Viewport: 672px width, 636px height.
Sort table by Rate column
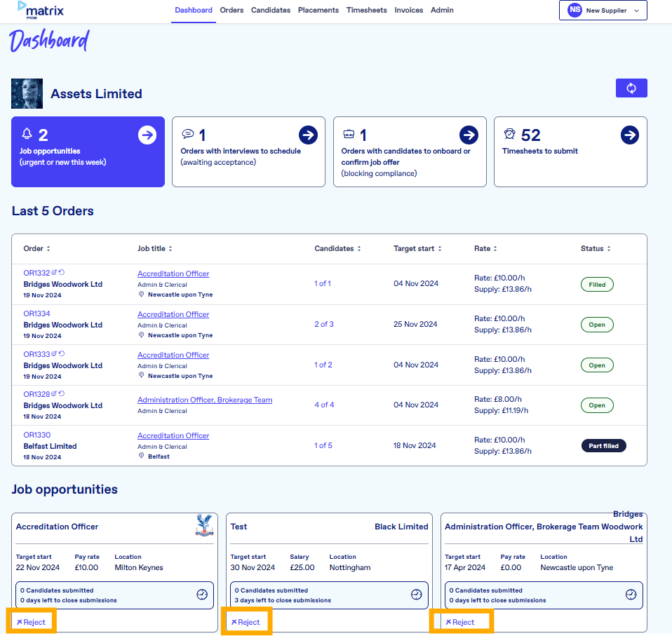[x=485, y=248]
